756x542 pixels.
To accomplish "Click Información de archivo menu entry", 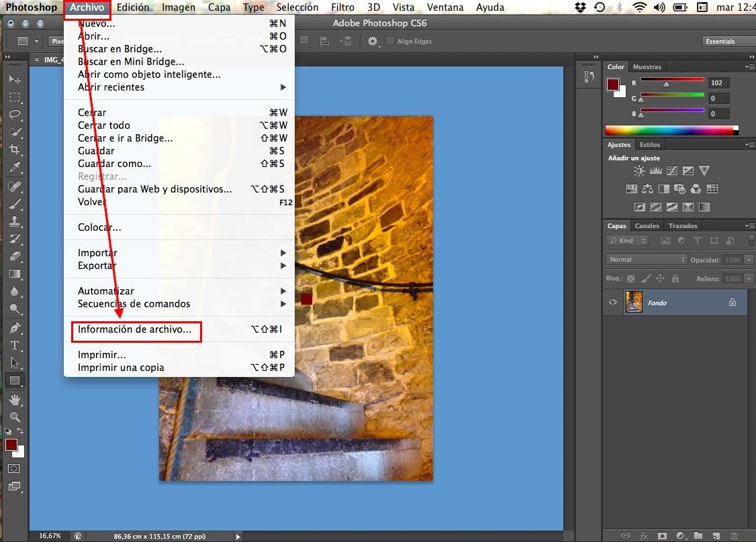I will [135, 329].
